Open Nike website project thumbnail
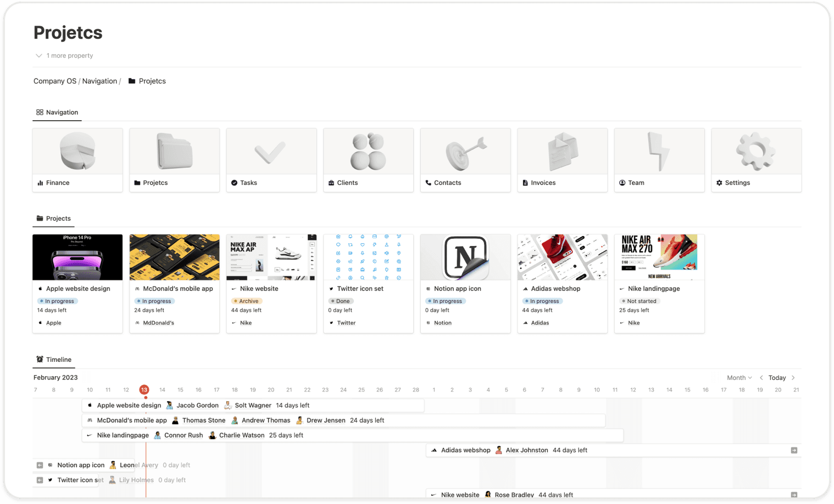Image resolution: width=834 pixels, height=504 pixels. (271, 257)
